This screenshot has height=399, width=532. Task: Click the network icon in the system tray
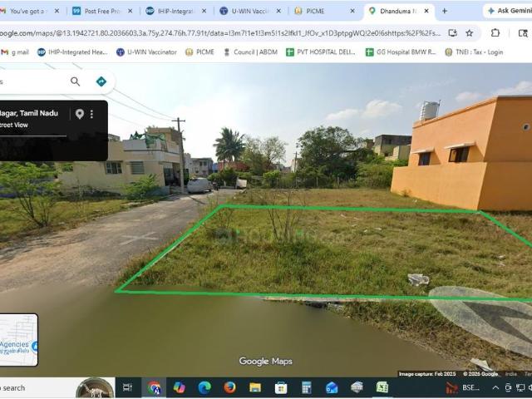click(520, 387)
